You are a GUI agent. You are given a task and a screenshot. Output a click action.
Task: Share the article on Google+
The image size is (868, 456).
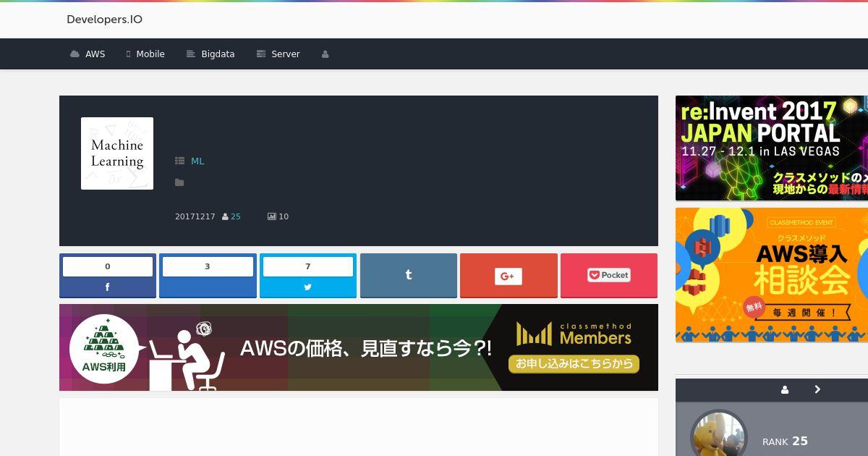[509, 275]
